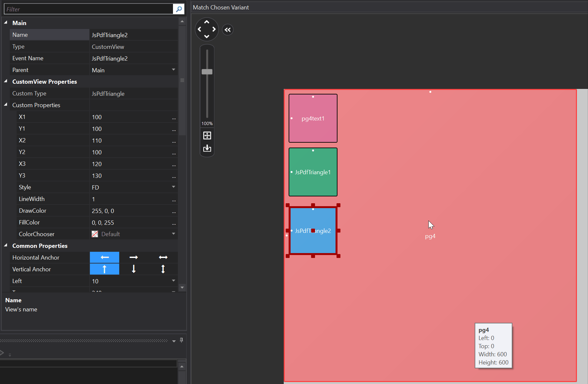
Task: Click the fit-to-screen zoom icon
Action: click(207, 135)
